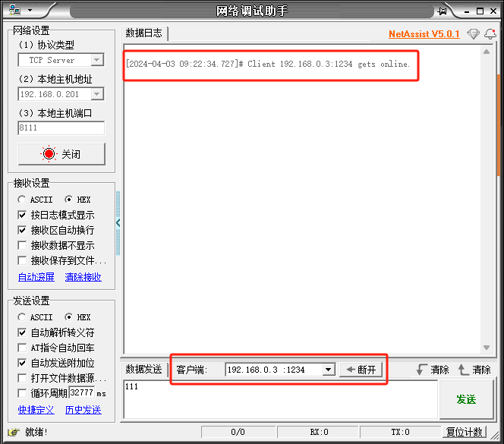The height and width of the screenshot is (444, 504).
Task: Toggle 按日志模式显示 checkbox
Action: [22, 215]
